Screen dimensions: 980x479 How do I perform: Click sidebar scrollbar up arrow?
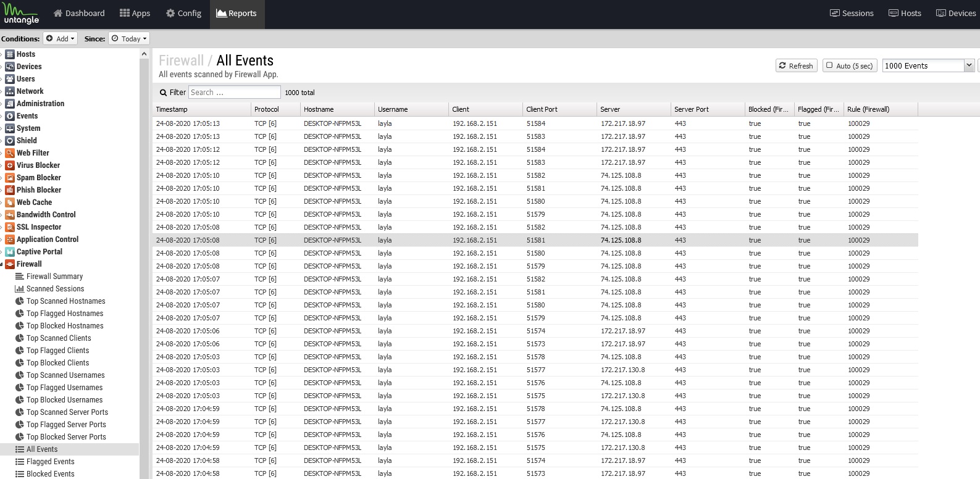click(144, 54)
